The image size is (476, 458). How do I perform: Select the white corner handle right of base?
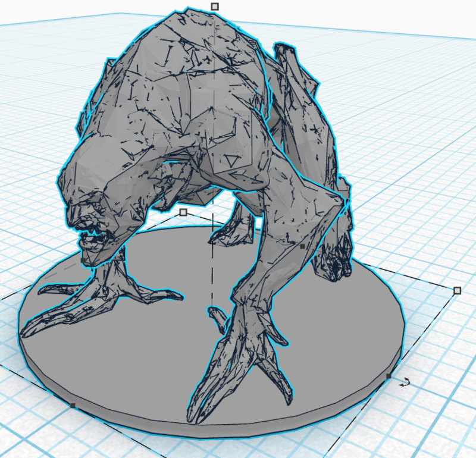click(x=457, y=290)
